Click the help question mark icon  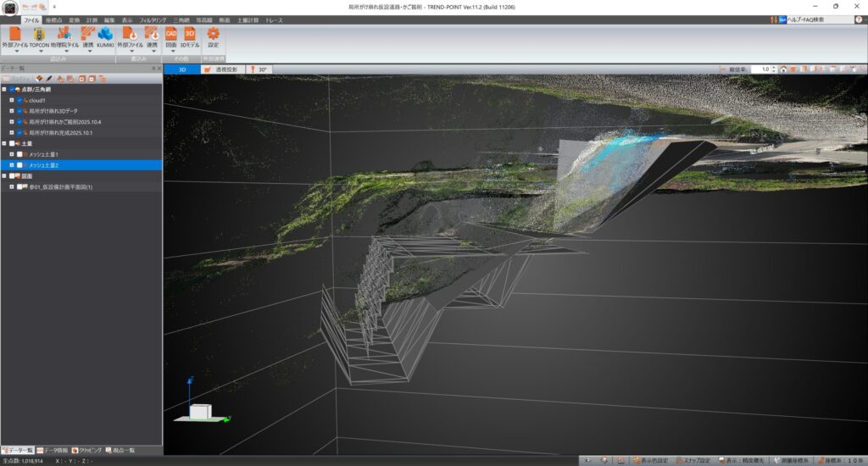(x=858, y=19)
